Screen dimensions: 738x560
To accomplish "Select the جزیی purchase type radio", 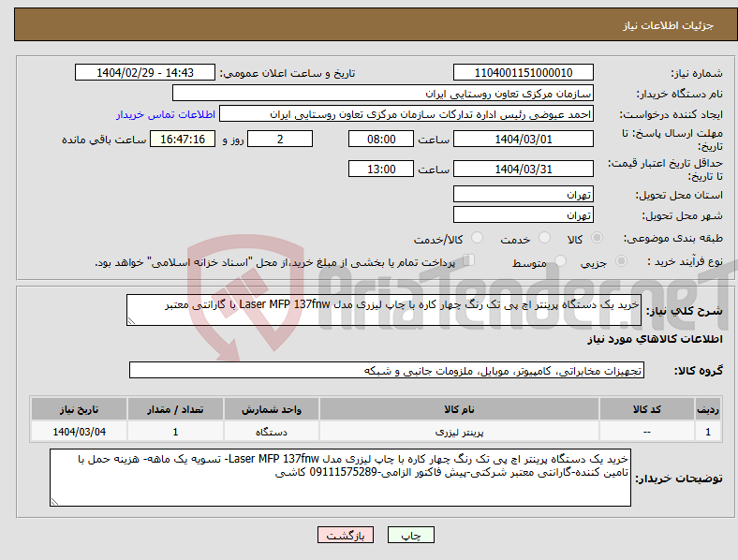I will (621, 260).
